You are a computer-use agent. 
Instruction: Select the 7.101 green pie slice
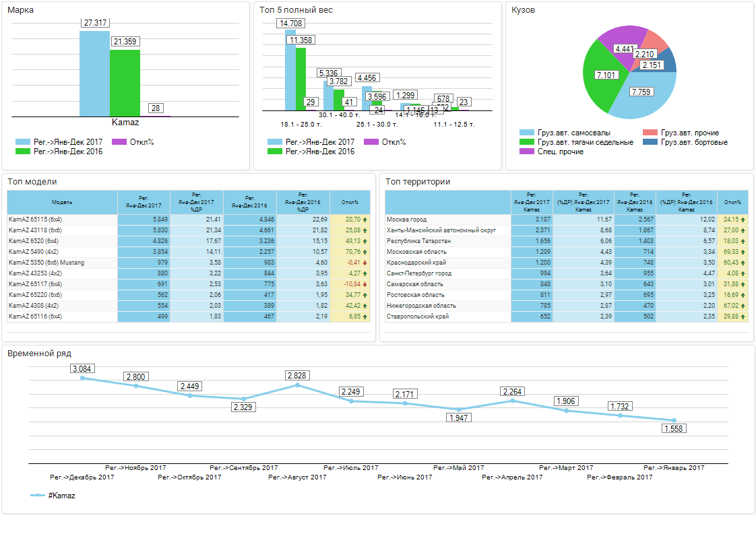pos(606,75)
